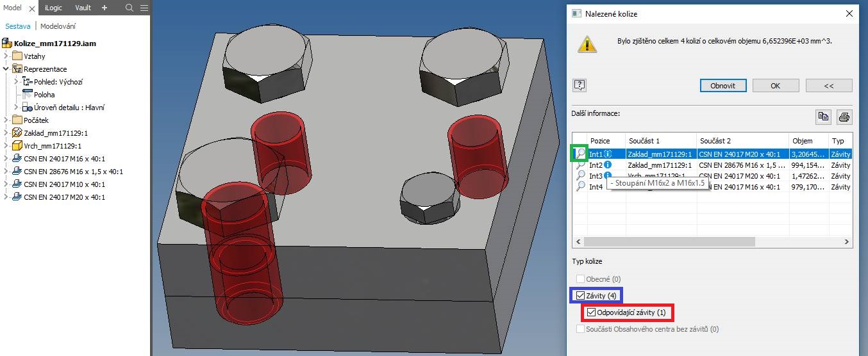Switch to the Vault tab
This screenshot has height=356, width=868.
click(x=83, y=8)
